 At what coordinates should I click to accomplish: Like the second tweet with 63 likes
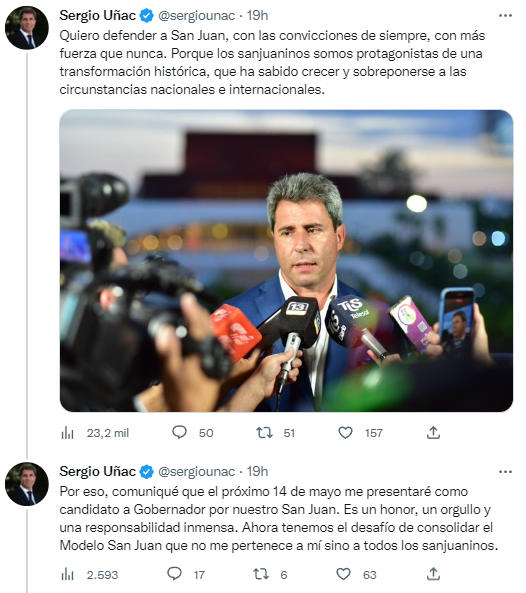tap(343, 574)
